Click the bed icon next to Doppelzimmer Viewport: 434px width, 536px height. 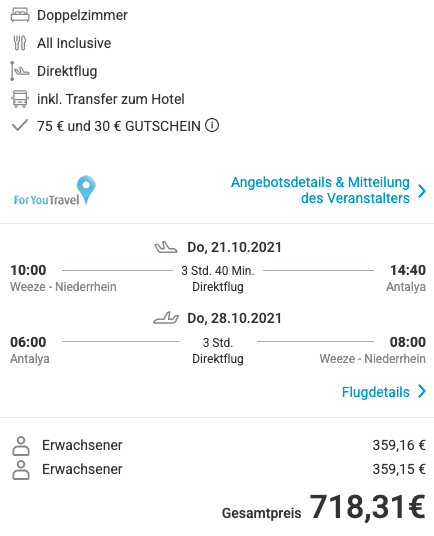pos(20,15)
